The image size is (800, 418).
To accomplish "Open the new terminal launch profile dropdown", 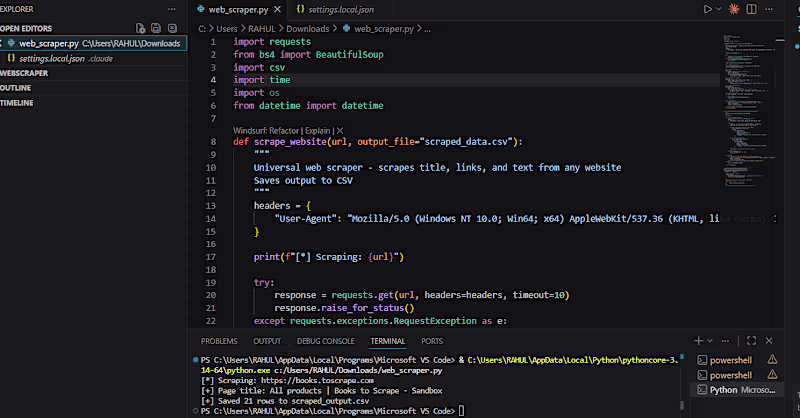I will pyautogui.click(x=710, y=340).
